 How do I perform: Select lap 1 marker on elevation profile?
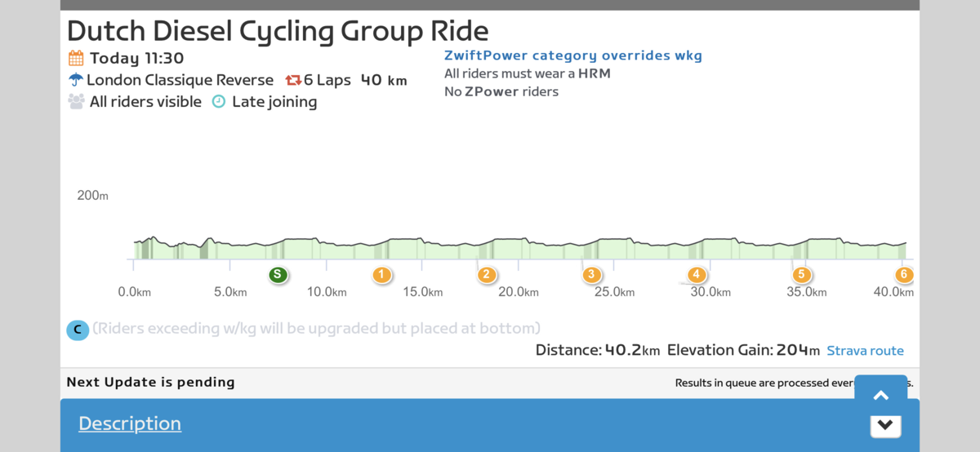(x=381, y=275)
